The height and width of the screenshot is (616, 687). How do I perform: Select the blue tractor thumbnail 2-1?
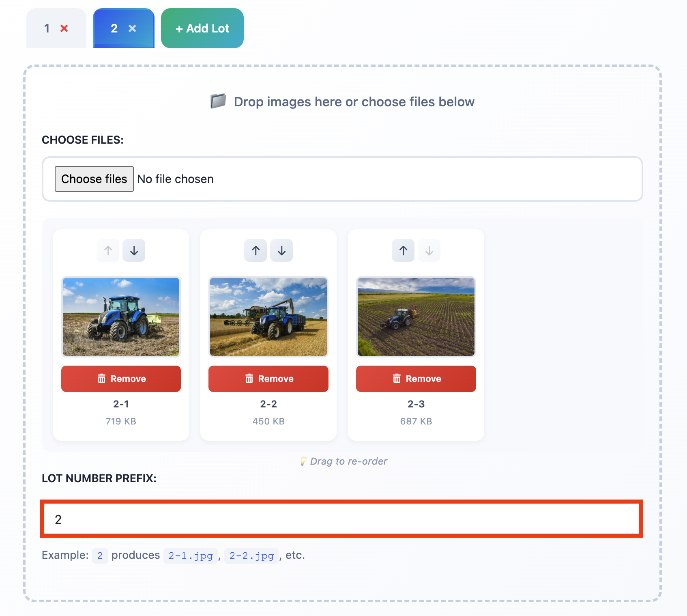point(121,317)
